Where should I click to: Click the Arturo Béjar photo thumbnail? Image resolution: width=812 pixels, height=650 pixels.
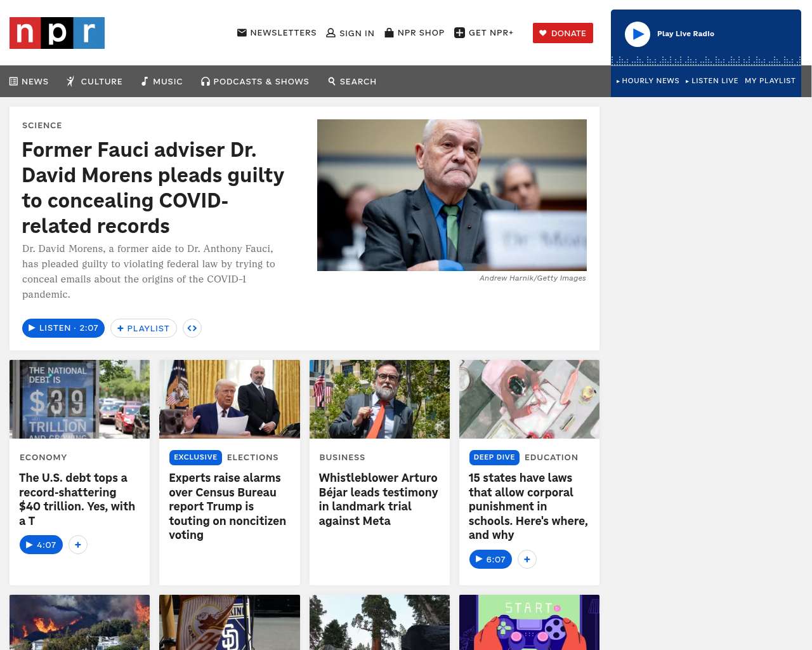tap(379, 399)
